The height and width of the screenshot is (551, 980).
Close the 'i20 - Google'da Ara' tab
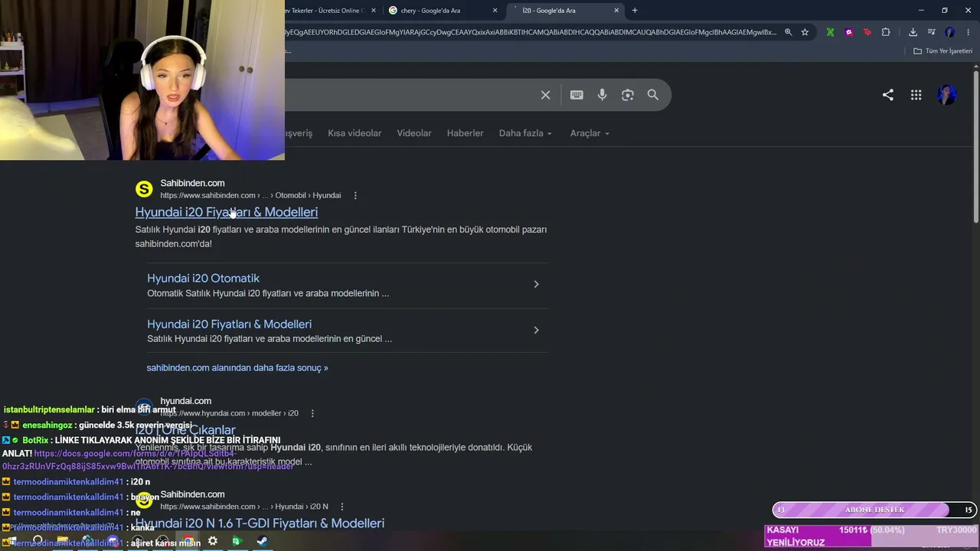[x=616, y=11]
